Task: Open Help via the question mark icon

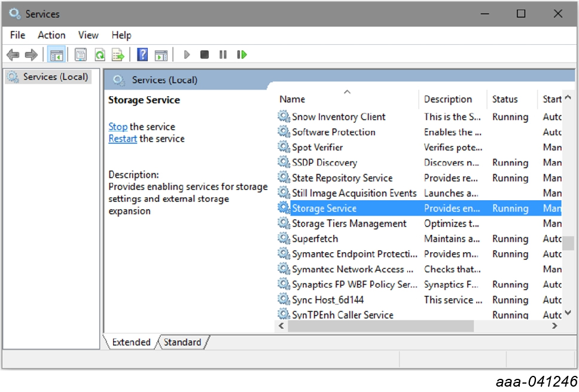Action: (x=142, y=55)
